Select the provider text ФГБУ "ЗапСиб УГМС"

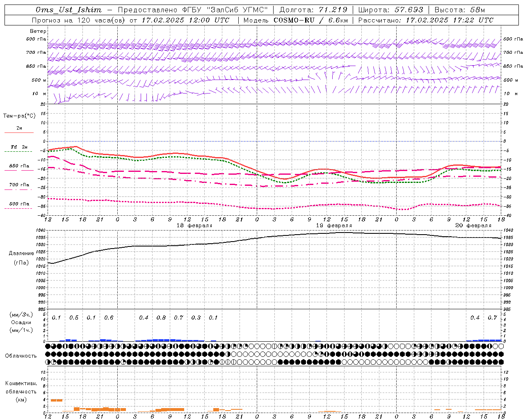[225, 10]
